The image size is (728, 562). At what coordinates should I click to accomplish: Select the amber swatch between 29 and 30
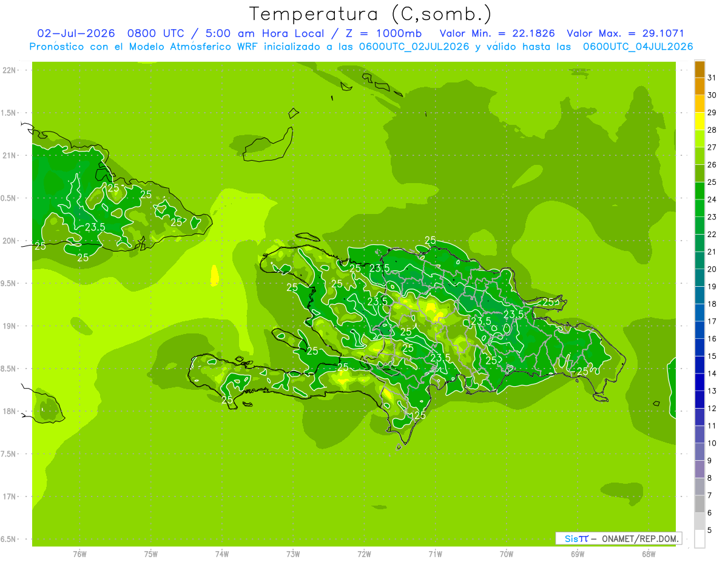coord(699,104)
